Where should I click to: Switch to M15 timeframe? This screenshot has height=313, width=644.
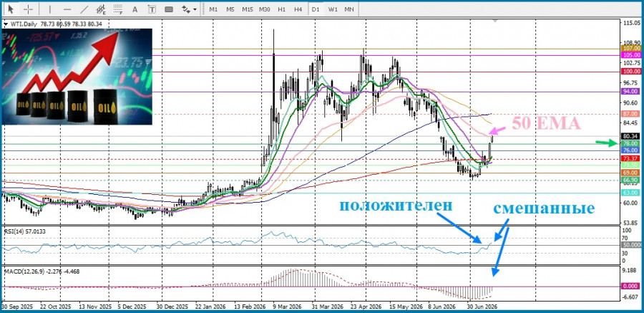click(x=248, y=9)
